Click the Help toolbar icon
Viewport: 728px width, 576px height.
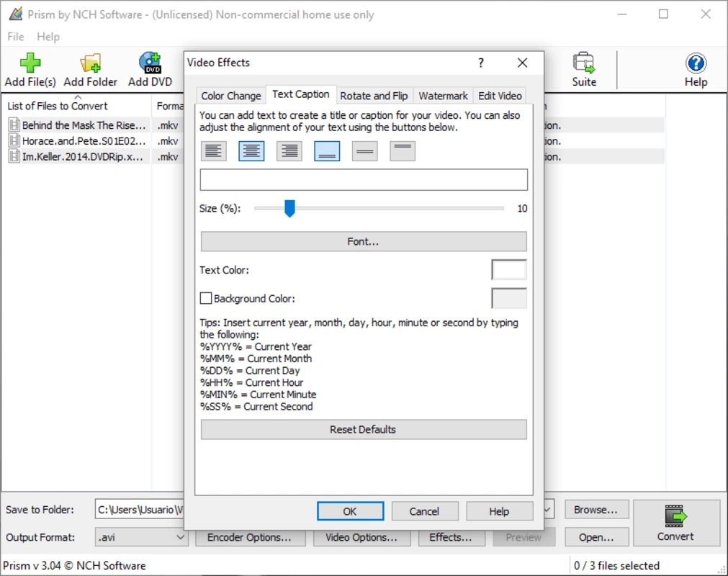click(x=696, y=63)
